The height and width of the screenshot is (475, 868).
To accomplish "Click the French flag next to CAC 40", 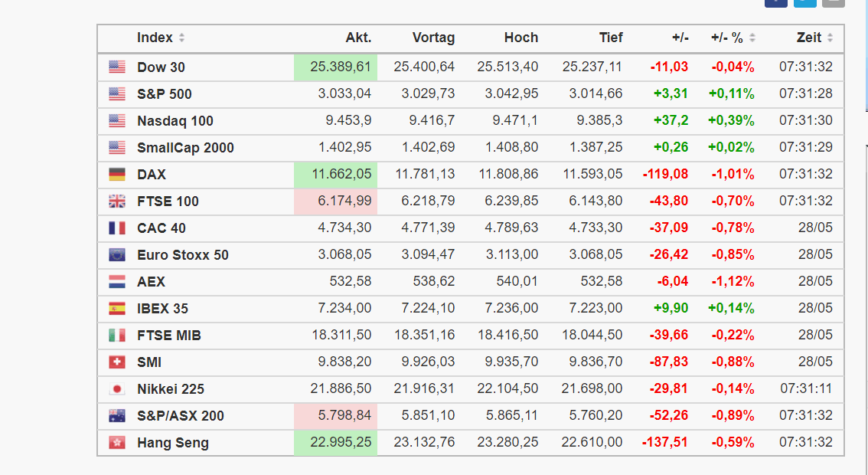I will coord(116,228).
